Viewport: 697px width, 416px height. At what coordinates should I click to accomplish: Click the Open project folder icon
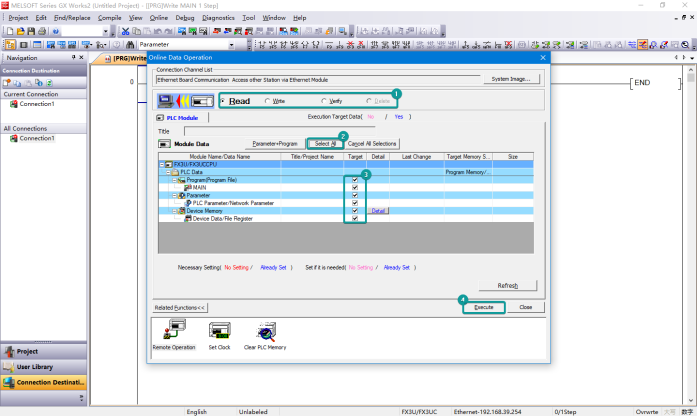pos(20,32)
